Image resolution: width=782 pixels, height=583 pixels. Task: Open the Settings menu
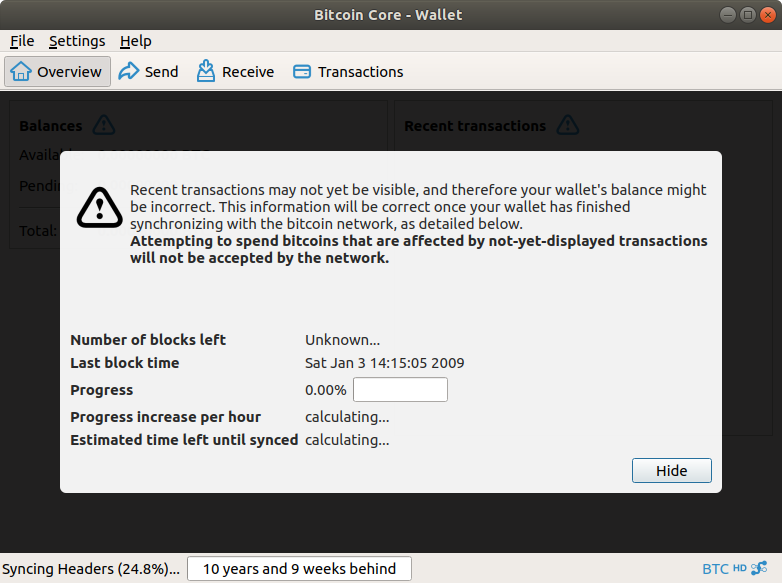point(77,41)
